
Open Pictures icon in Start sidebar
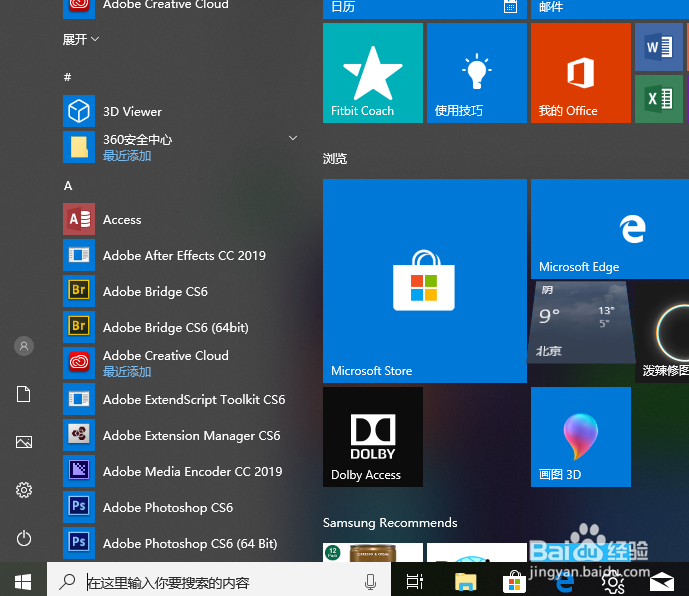pos(24,442)
